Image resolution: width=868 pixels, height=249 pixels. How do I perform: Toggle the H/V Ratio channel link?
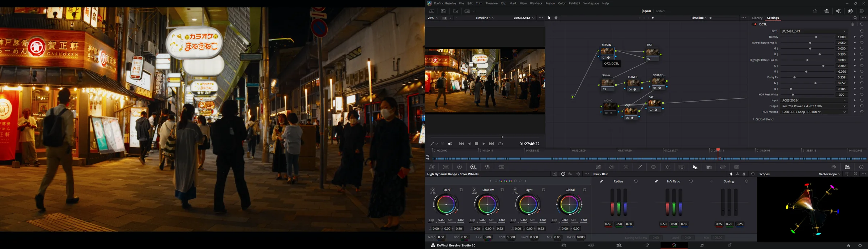656,181
